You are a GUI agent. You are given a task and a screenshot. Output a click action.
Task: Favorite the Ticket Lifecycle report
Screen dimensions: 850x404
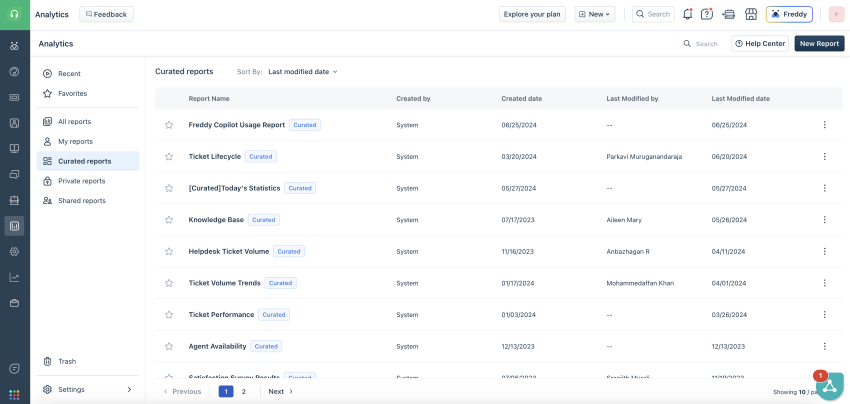click(x=169, y=157)
